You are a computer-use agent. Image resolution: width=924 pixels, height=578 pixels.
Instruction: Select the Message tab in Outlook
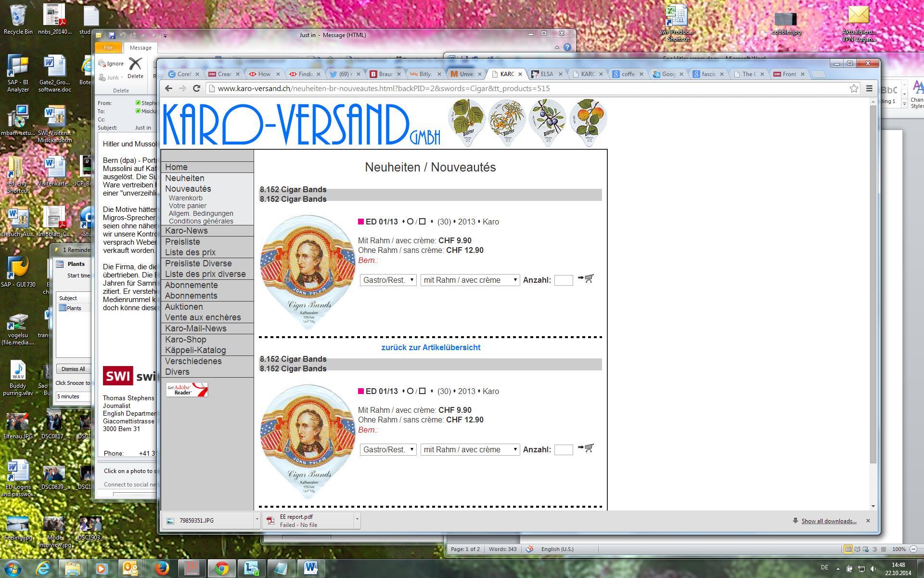(141, 48)
